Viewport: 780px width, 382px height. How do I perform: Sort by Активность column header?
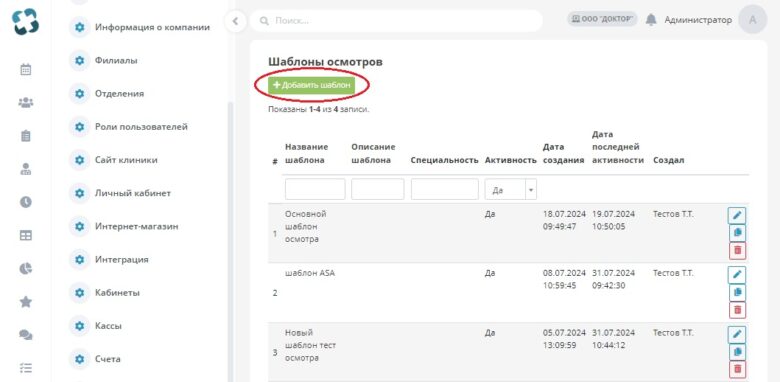point(510,160)
